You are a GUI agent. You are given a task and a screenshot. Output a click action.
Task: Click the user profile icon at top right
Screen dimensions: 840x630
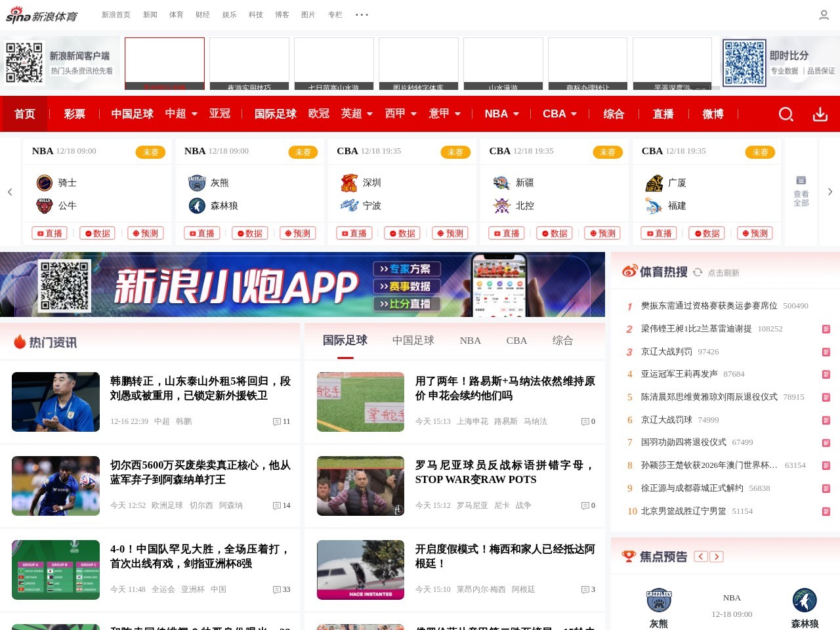823,14
